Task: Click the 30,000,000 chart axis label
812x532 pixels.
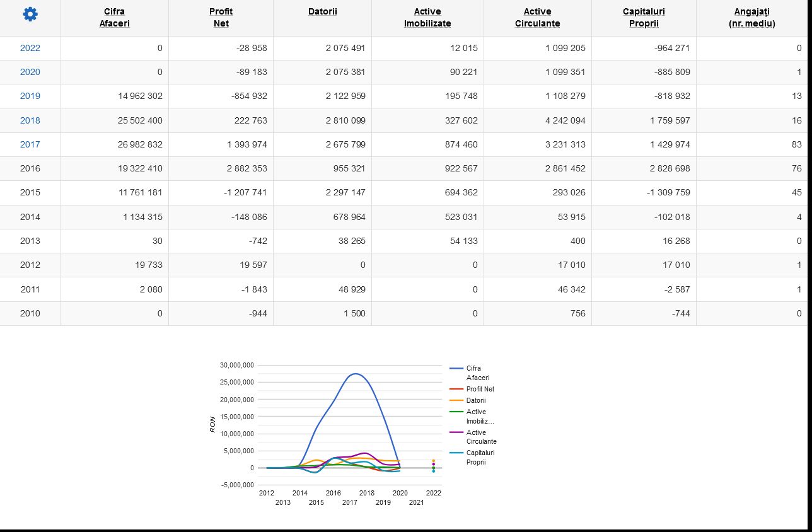Action: 237,365
